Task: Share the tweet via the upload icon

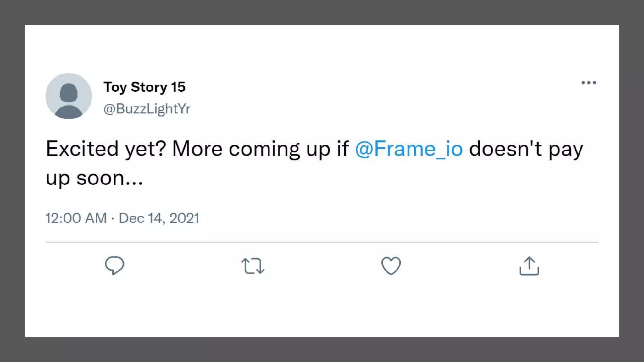Action: pyautogui.click(x=529, y=266)
